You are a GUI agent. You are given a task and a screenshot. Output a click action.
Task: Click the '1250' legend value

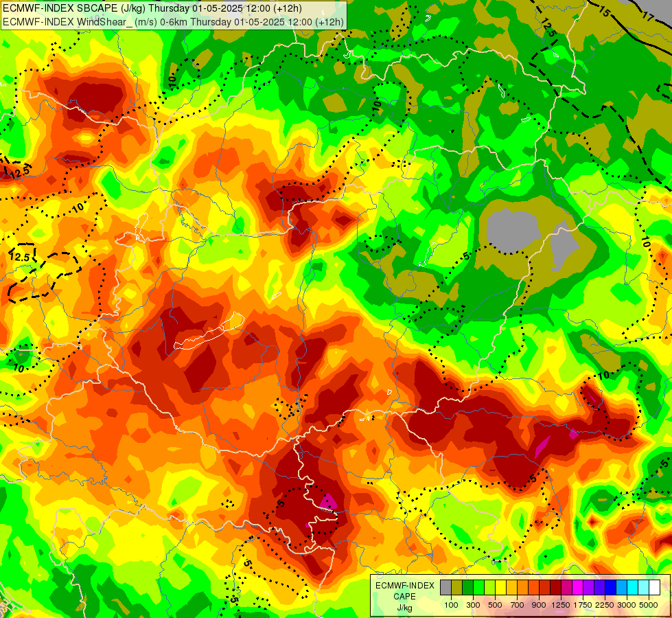561,605
